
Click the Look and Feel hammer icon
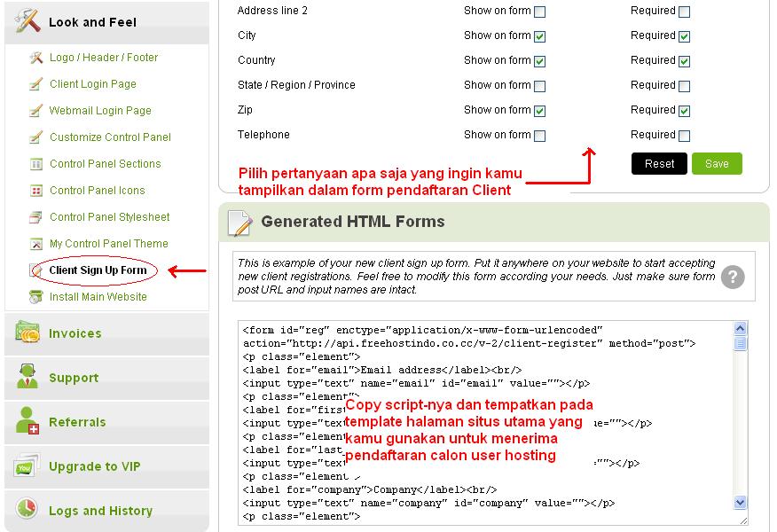click(x=27, y=21)
